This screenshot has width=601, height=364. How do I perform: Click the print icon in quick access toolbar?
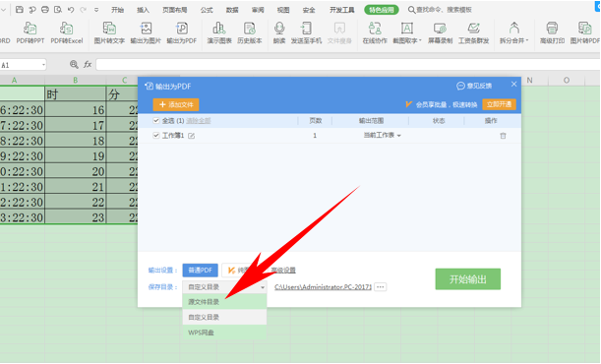(45, 10)
